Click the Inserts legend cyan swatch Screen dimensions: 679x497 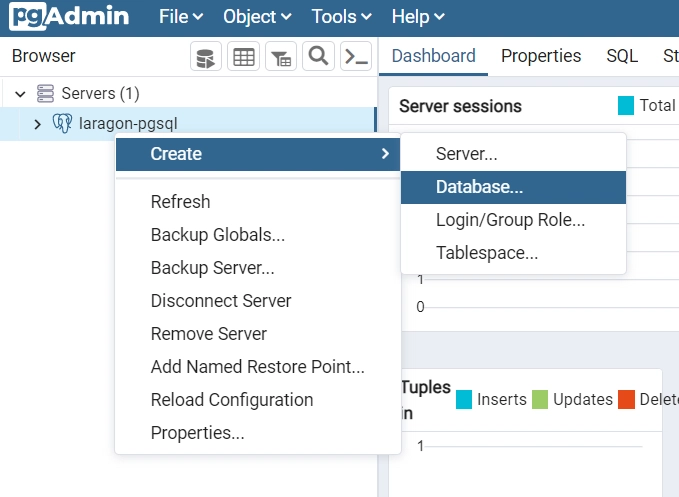coord(464,400)
